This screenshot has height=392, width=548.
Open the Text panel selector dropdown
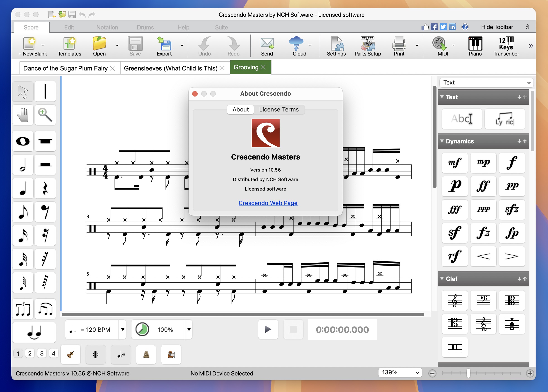486,82
